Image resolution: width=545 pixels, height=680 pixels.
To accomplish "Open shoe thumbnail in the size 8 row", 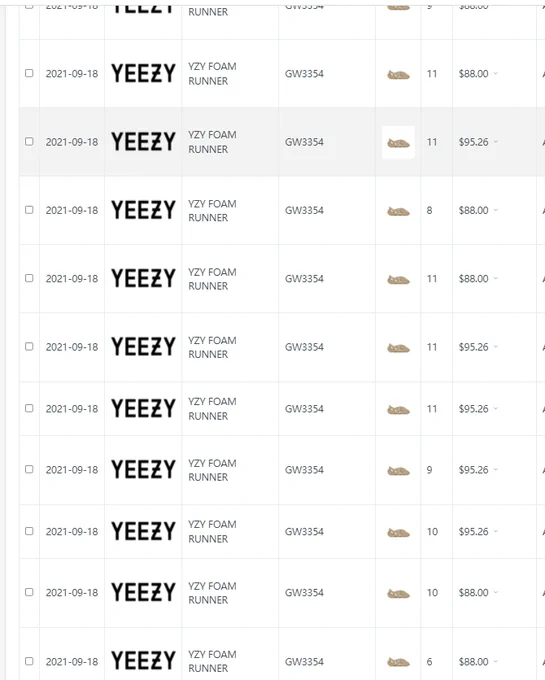I will pyautogui.click(x=398, y=212).
